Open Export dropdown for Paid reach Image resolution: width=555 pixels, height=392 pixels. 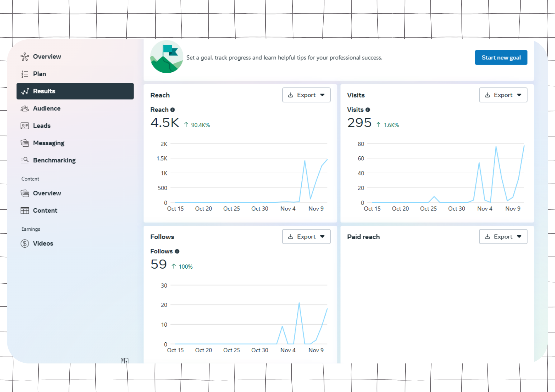503,237
